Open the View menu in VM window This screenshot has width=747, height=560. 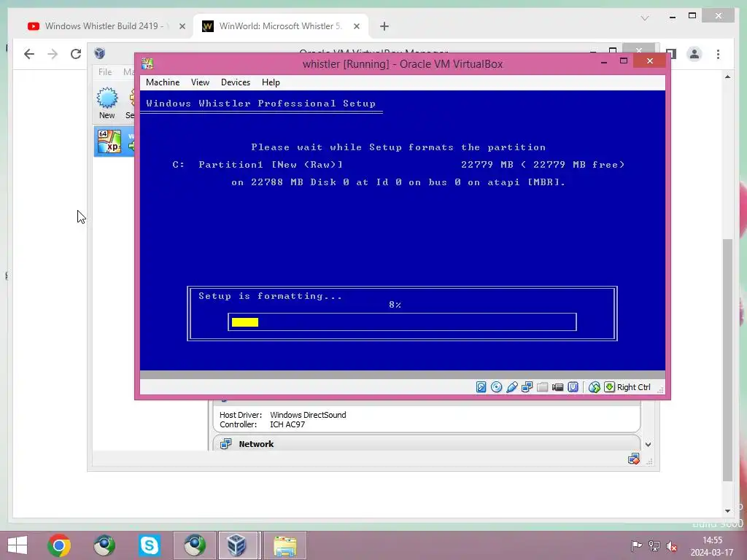(x=200, y=82)
